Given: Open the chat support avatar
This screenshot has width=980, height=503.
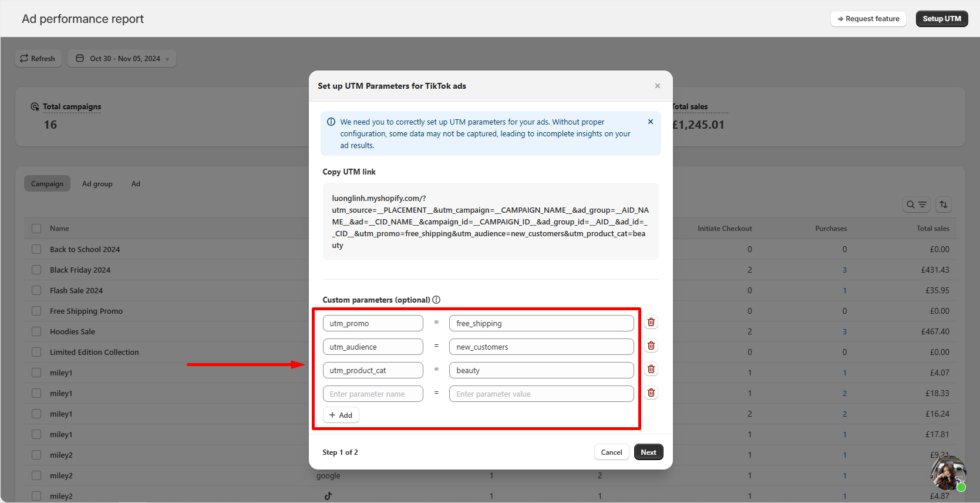Looking at the screenshot, I should [948, 473].
